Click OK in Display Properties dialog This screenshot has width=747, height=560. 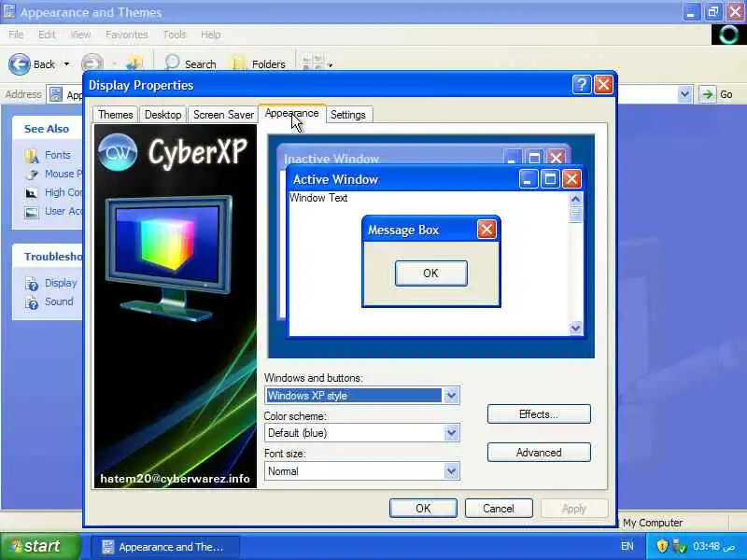(x=423, y=508)
